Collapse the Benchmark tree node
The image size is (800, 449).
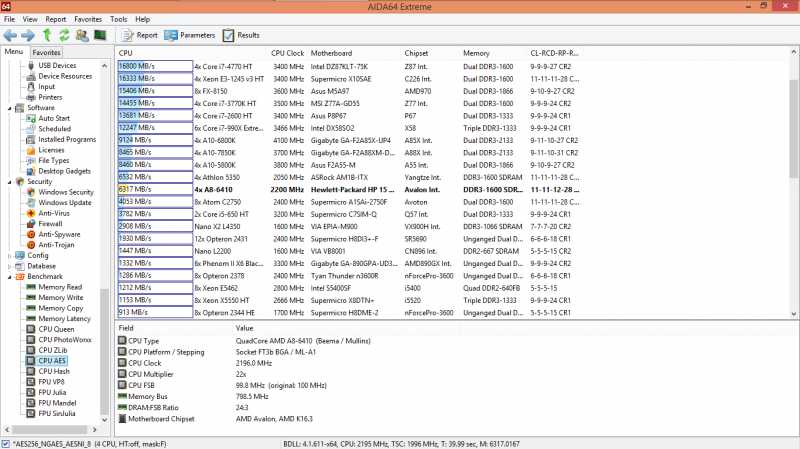pos(9,277)
